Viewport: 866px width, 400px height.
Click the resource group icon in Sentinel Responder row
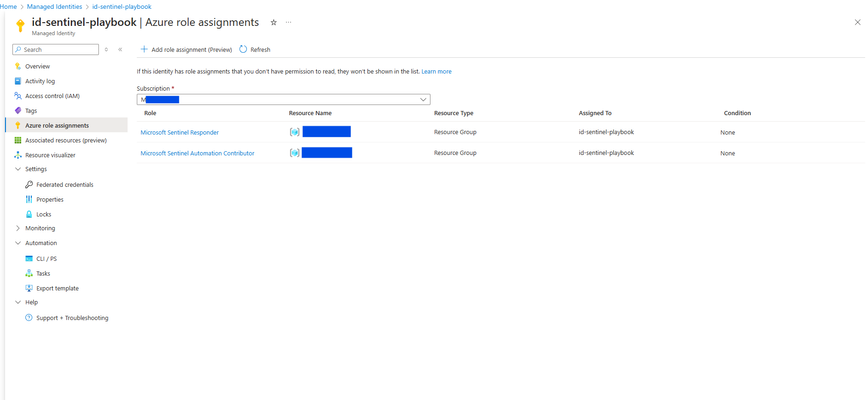pos(295,132)
